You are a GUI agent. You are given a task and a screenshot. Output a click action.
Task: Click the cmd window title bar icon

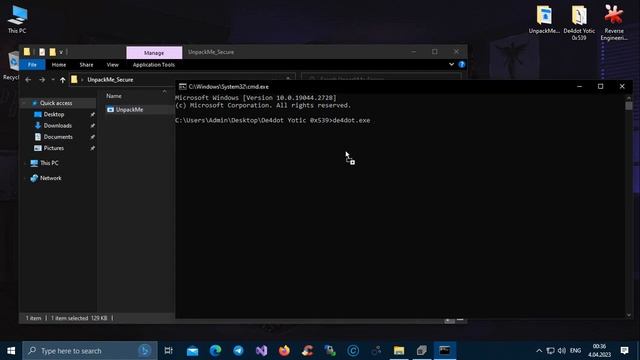point(182,87)
